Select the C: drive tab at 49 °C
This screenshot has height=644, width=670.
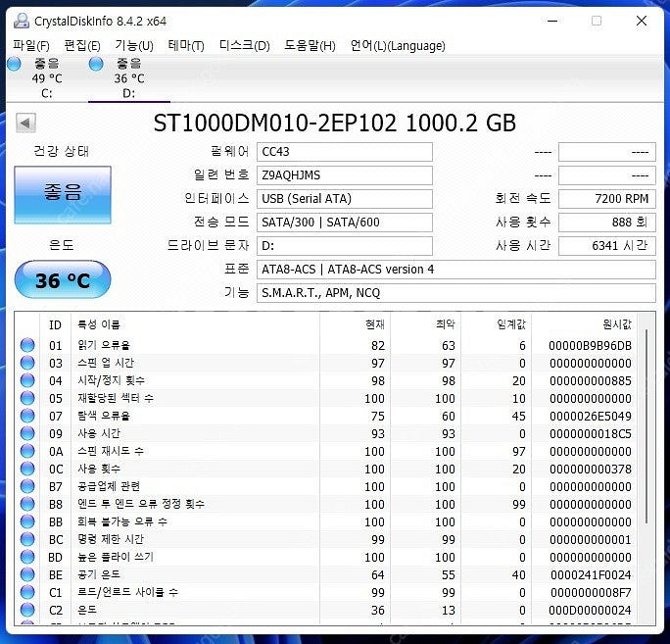click(47, 78)
